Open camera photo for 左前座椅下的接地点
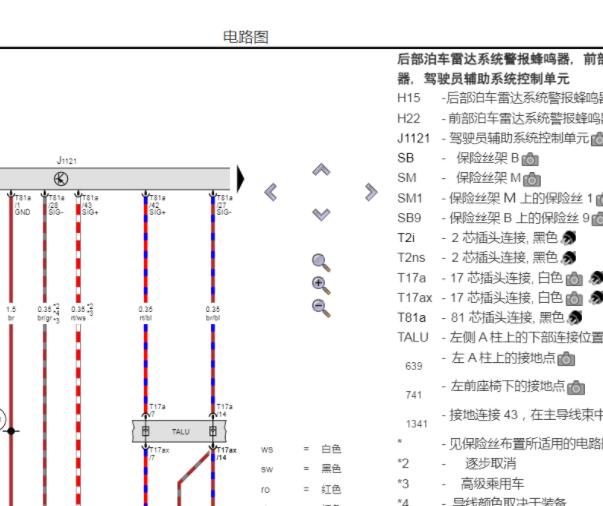This screenshot has width=603, height=506. point(576,388)
